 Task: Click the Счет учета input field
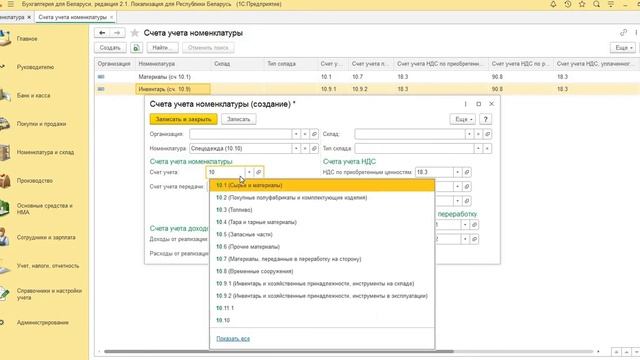click(x=226, y=172)
